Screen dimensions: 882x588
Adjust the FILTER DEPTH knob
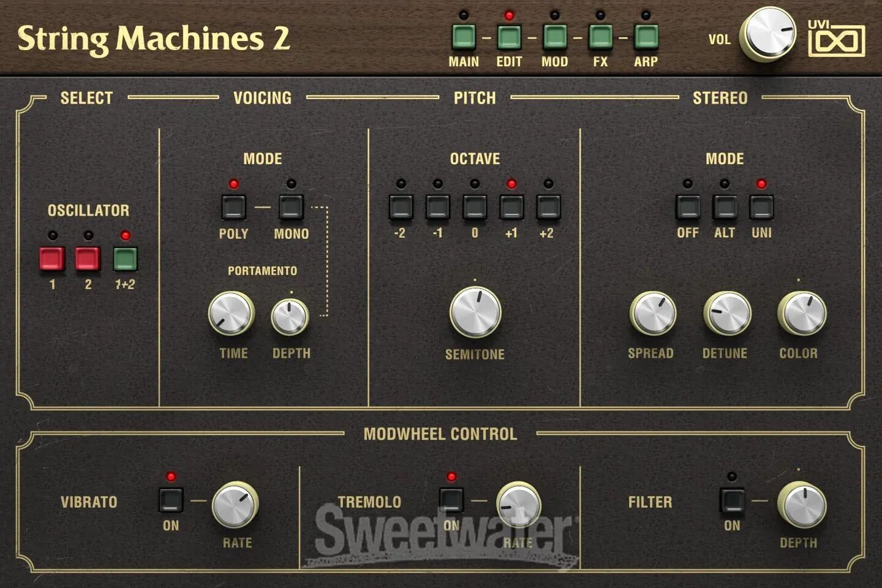(x=802, y=505)
